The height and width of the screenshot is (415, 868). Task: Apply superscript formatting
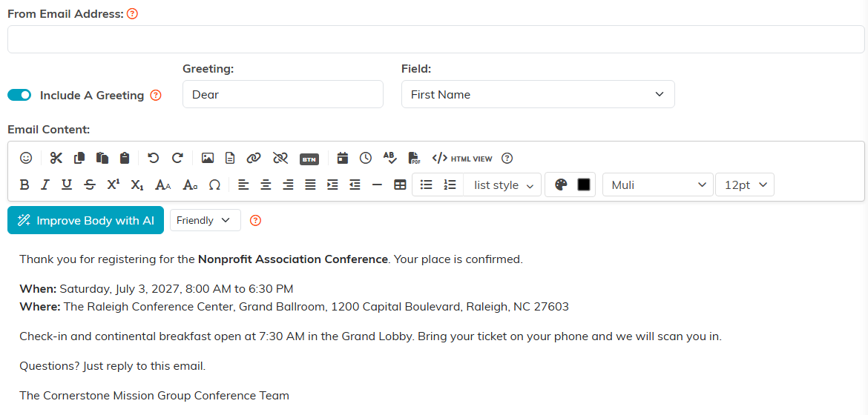(113, 185)
